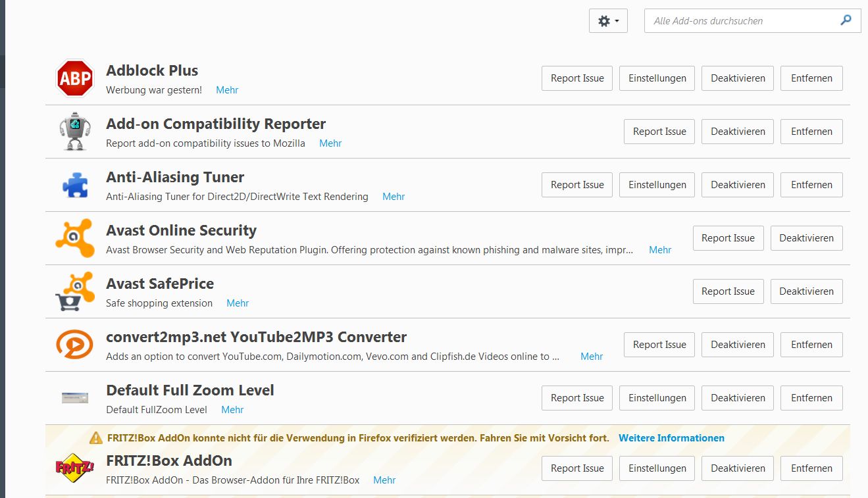Click the search magnifier icon
Image resolution: width=868 pixels, height=498 pixels.
[x=846, y=20]
